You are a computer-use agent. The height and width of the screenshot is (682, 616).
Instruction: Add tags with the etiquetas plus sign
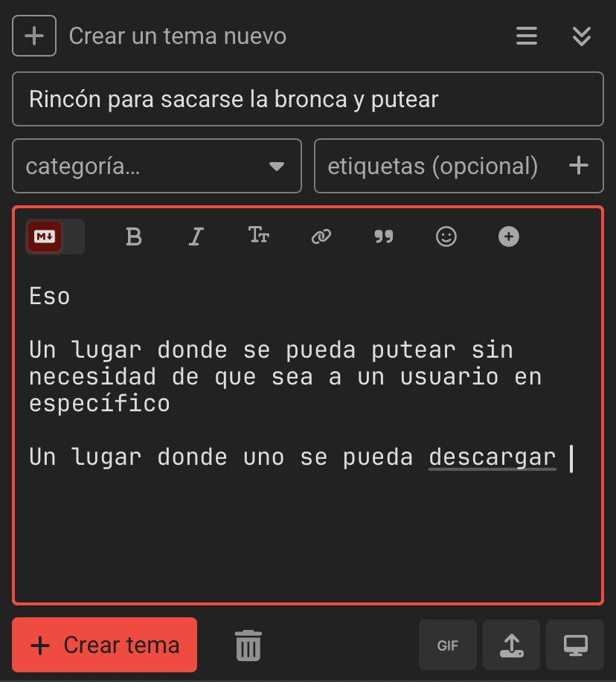pyautogui.click(x=579, y=166)
